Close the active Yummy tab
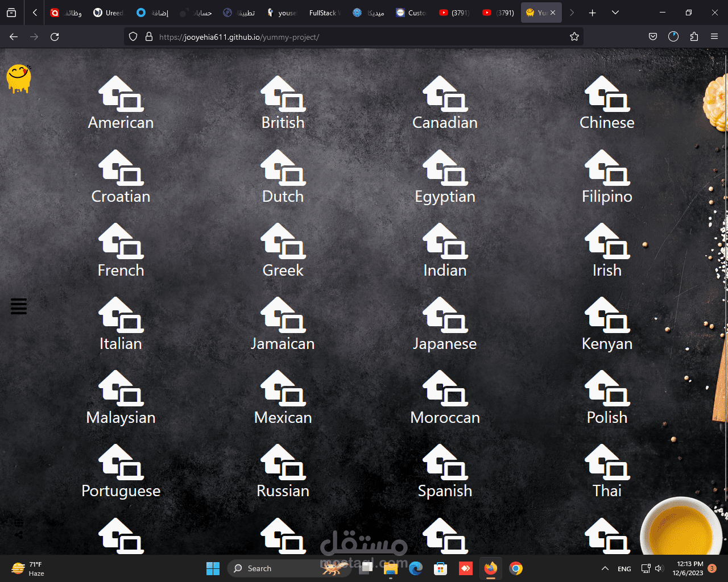728x582 pixels. (x=553, y=13)
